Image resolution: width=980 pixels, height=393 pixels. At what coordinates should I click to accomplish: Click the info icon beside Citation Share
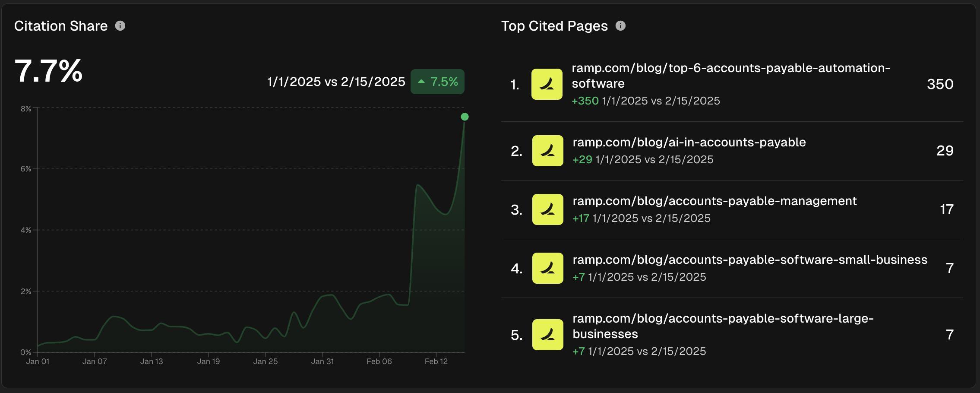click(120, 26)
